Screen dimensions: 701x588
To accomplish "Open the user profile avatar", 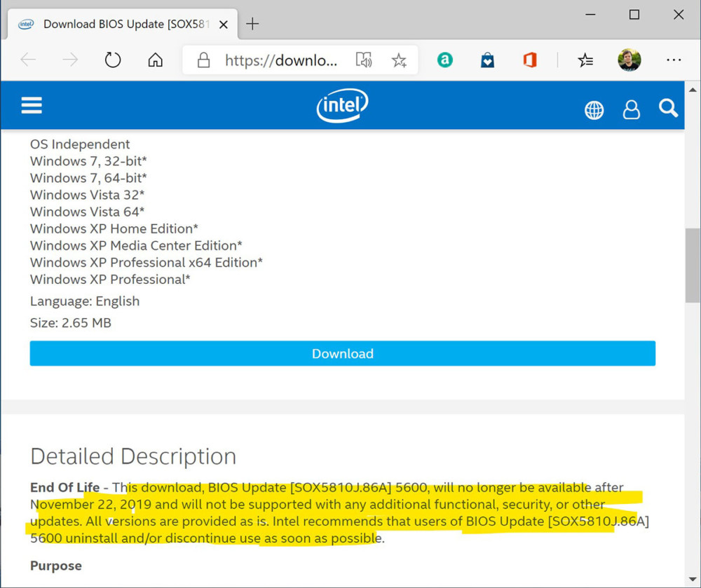I will pyautogui.click(x=629, y=60).
